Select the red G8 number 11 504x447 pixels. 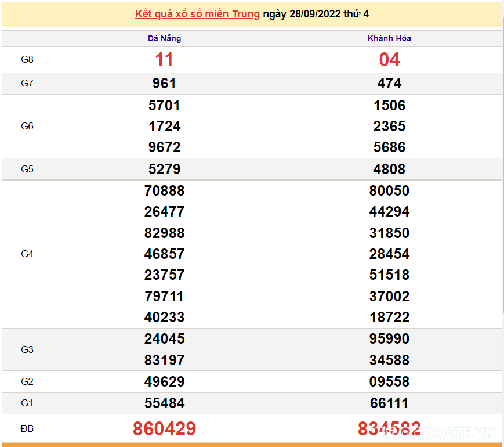click(164, 60)
